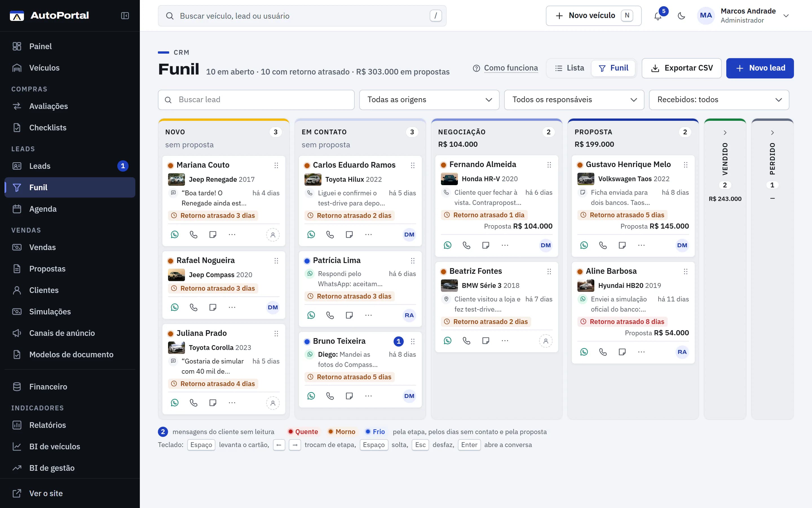Open Relatórios in the sidebar
The image size is (812, 508).
point(70,425)
